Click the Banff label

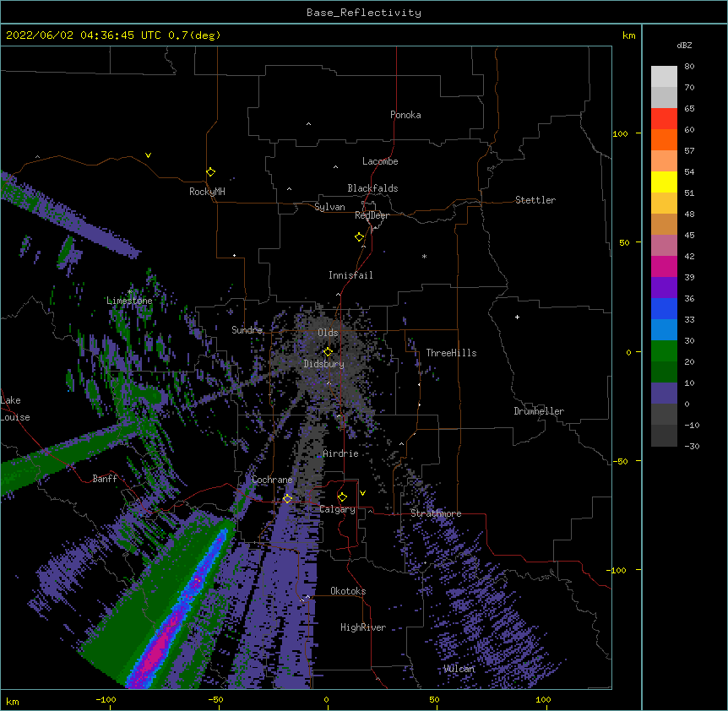pyautogui.click(x=105, y=479)
